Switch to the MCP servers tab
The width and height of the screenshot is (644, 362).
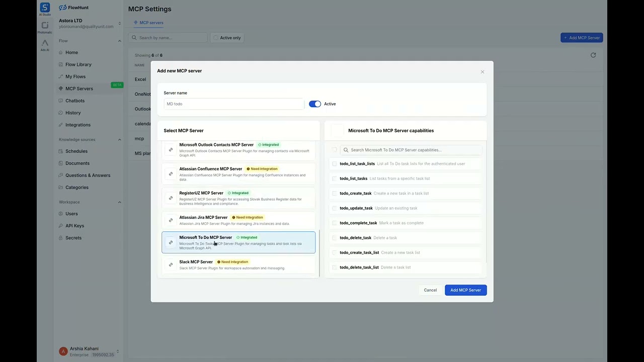click(148, 23)
